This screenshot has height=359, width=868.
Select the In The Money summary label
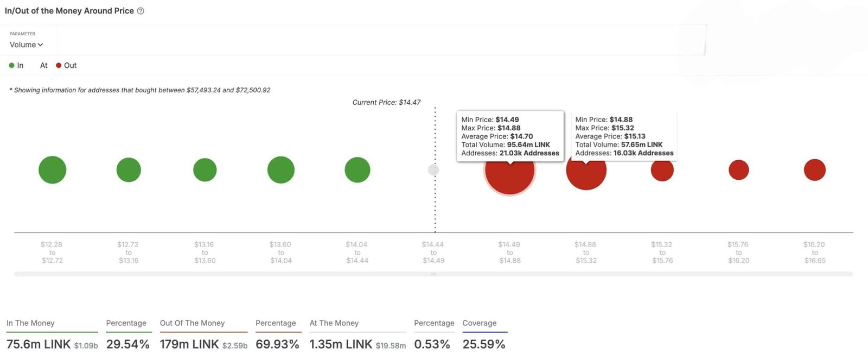[x=30, y=323]
